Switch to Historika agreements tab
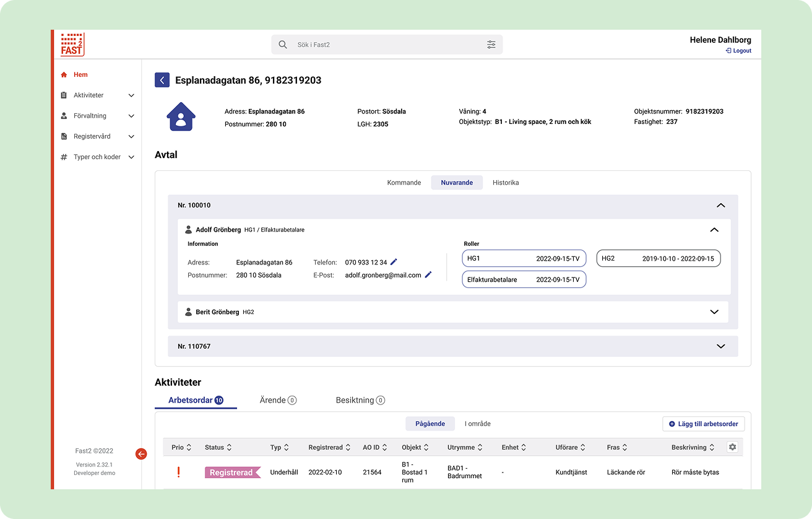 (x=506, y=183)
